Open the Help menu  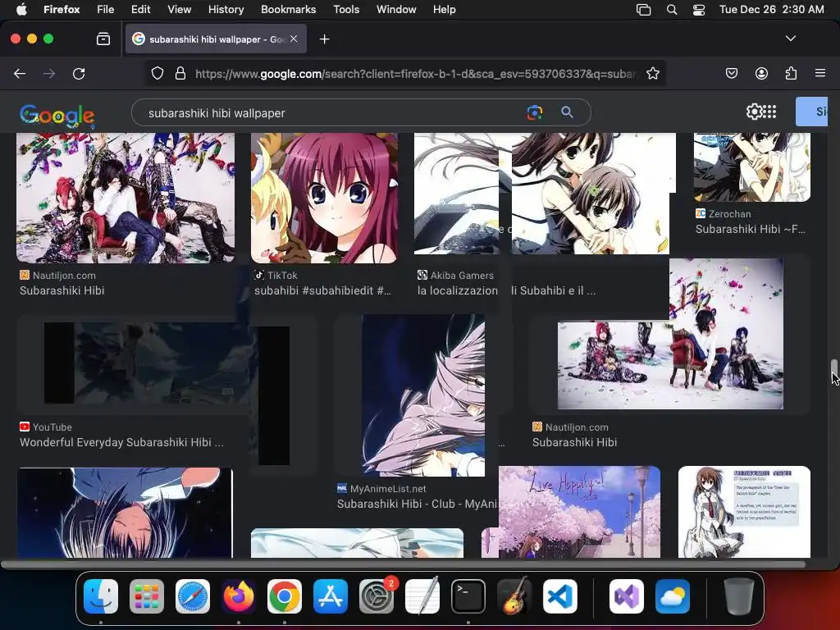tap(444, 9)
